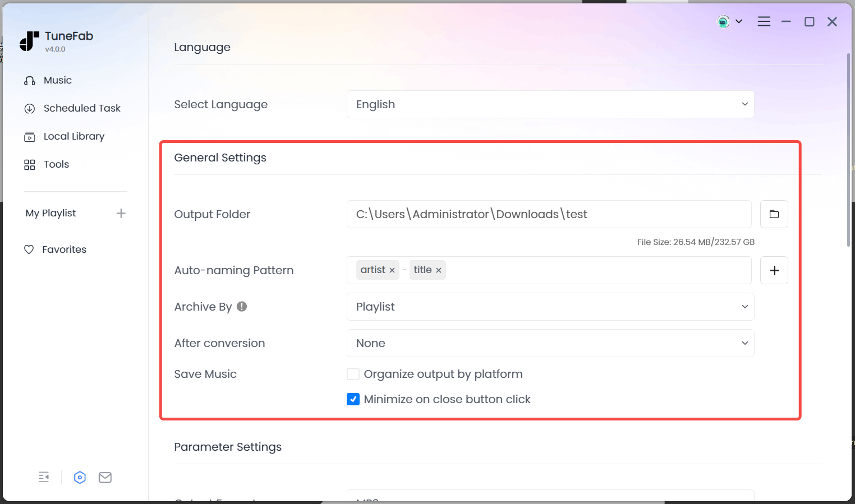Image resolution: width=855 pixels, height=504 pixels.
Task: Open settings via the hexagon gear icon
Action: point(80,477)
